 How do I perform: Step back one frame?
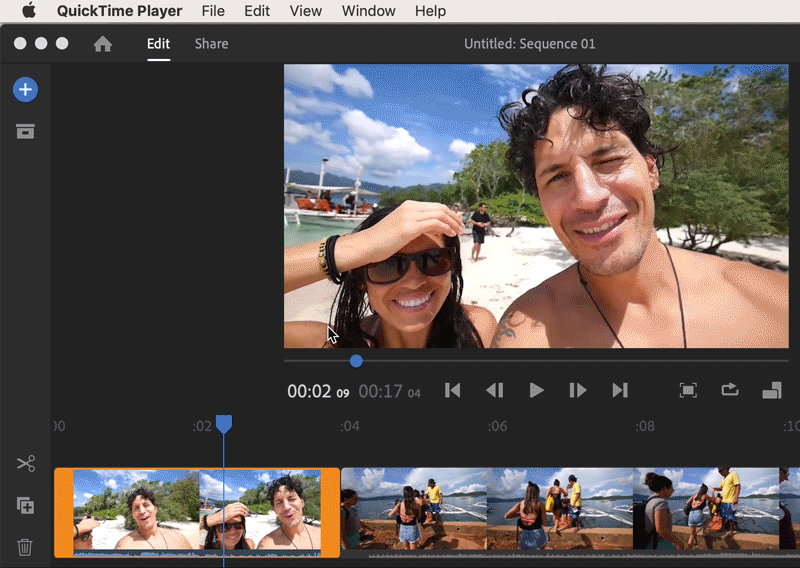(494, 391)
